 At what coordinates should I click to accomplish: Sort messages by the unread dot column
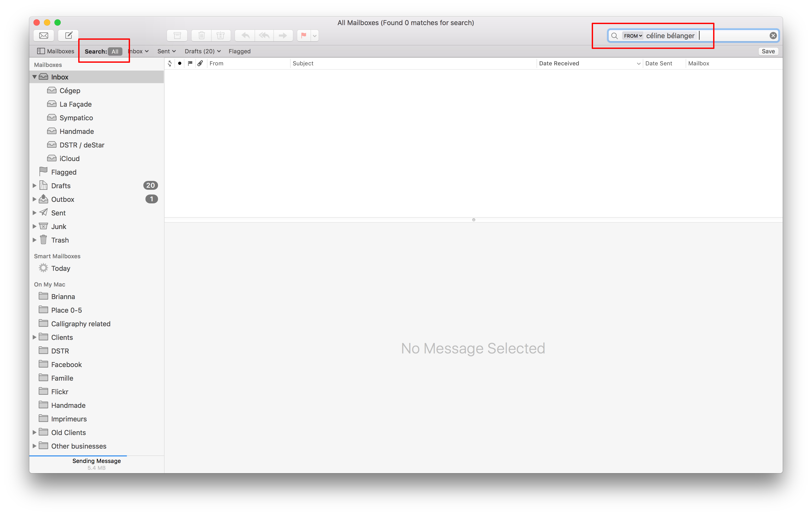[x=180, y=63]
